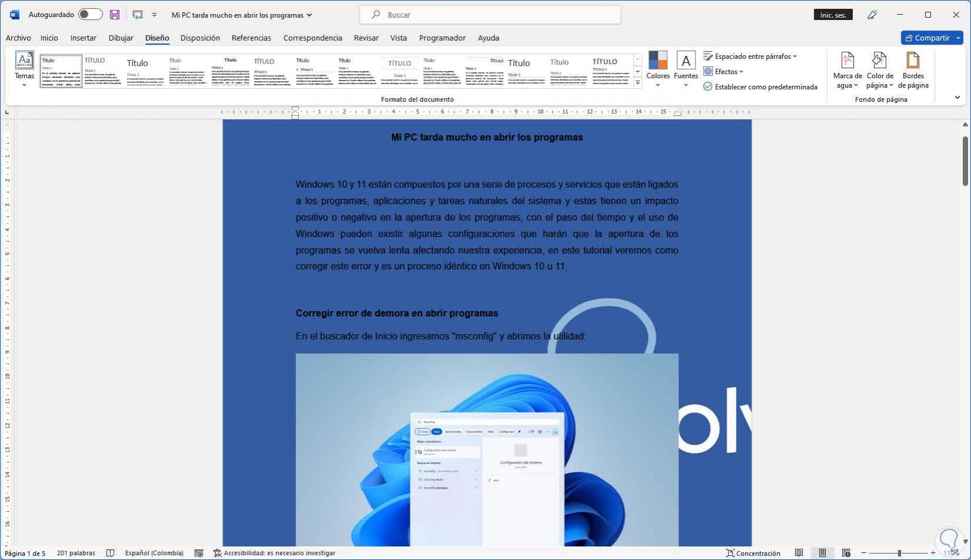Switch to Diseño web view
This screenshot has width=971, height=560.
(846, 554)
